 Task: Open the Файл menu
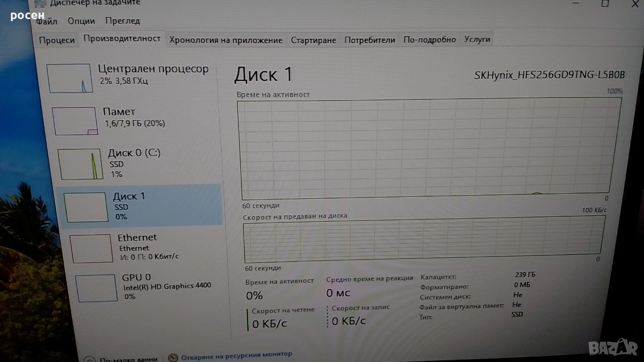[x=47, y=21]
